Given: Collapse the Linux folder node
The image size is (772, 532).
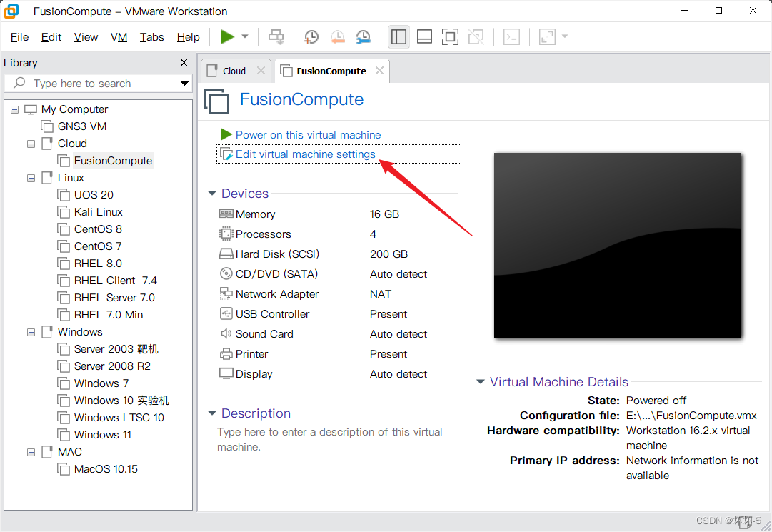Looking at the screenshot, I should click(x=31, y=178).
